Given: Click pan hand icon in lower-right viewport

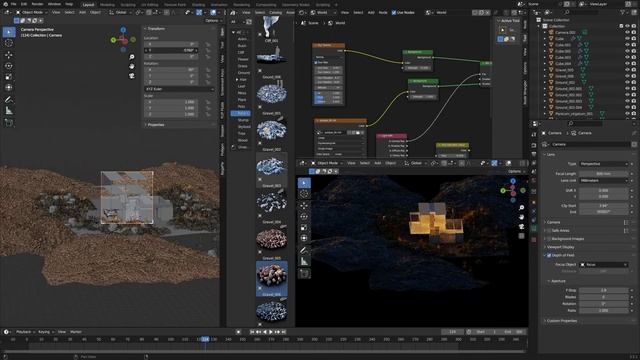Looking at the screenshot, I should tap(521, 217).
